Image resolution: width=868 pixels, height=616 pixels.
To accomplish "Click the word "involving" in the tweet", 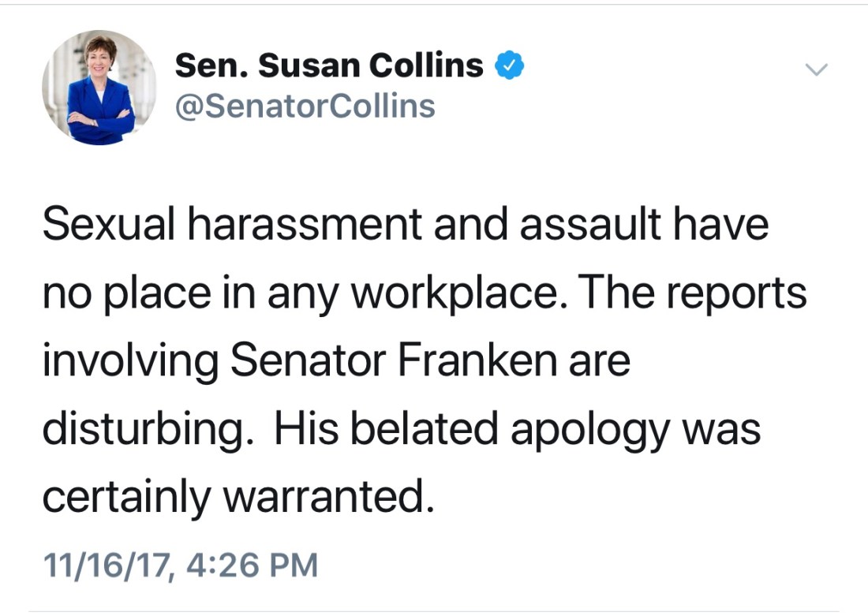I will coord(129,360).
